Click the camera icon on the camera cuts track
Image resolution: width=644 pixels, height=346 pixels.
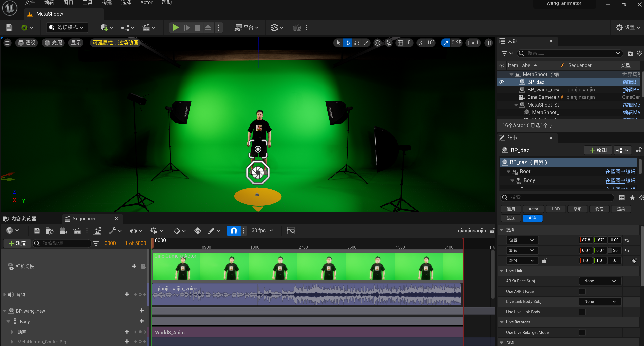(143, 266)
